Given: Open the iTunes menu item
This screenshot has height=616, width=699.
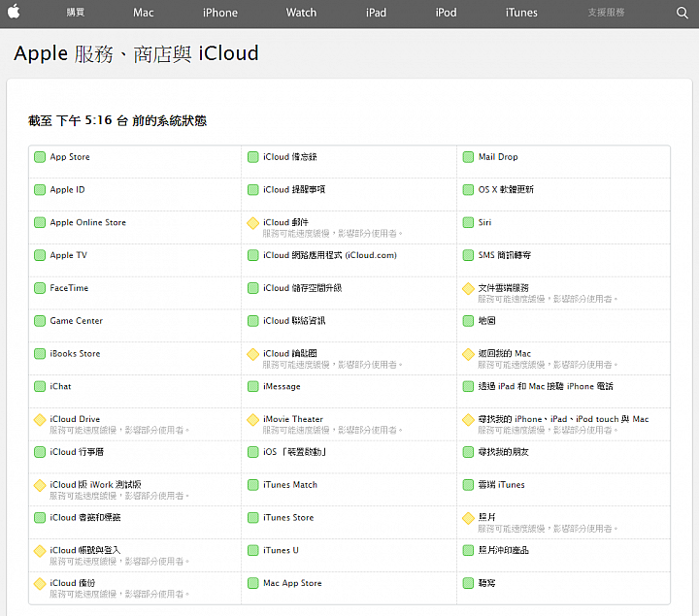Looking at the screenshot, I should [521, 13].
